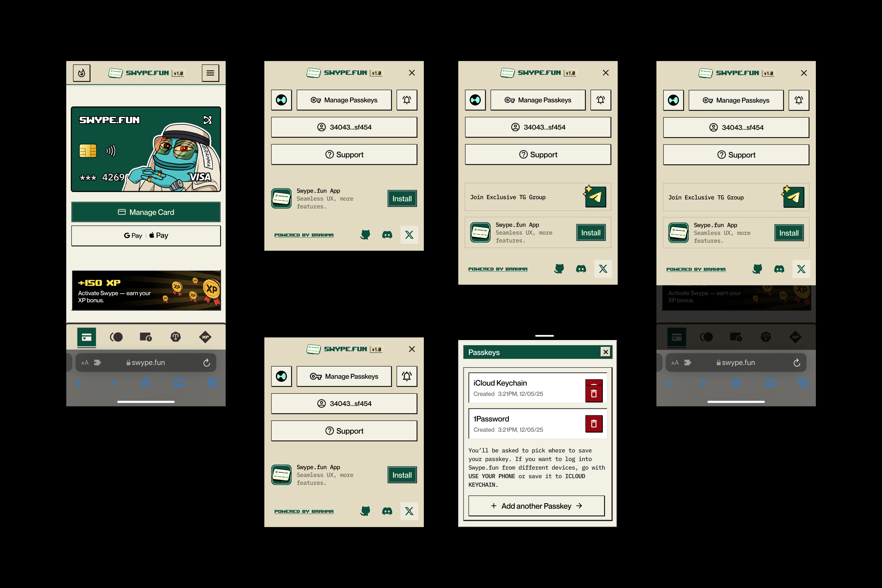Open Manage Passkeys in the upper menu panel without a Telegram card
The height and width of the screenshot is (588, 882).
click(x=344, y=100)
